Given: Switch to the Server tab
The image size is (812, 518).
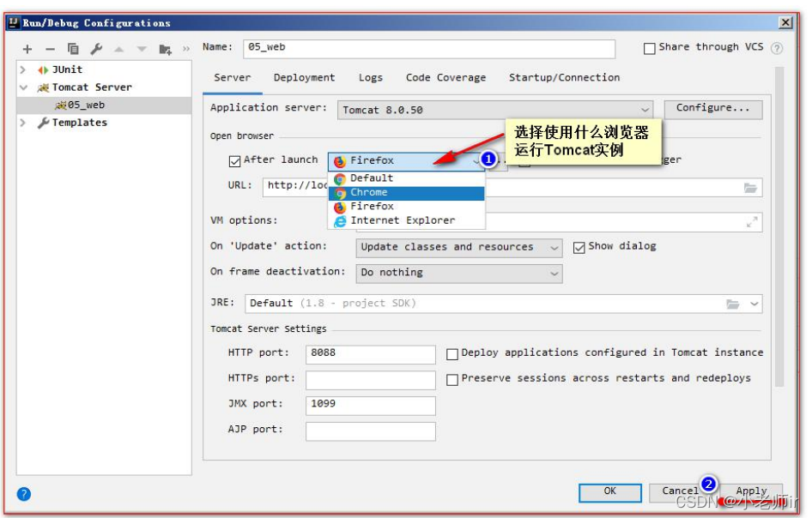Looking at the screenshot, I should click(x=232, y=78).
